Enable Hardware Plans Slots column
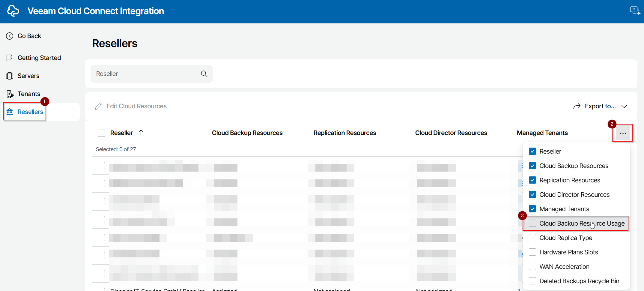Image resolution: width=644 pixels, height=291 pixels. click(532, 252)
